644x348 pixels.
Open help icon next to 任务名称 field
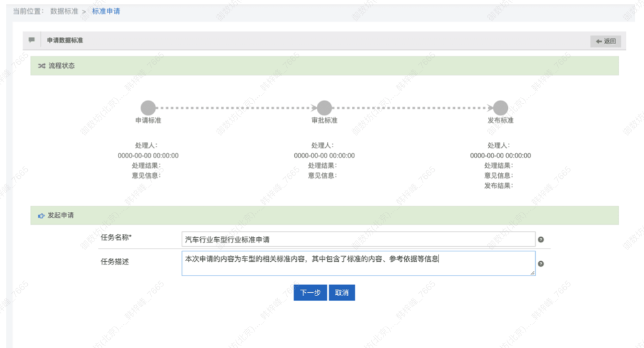click(x=541, y=240)
